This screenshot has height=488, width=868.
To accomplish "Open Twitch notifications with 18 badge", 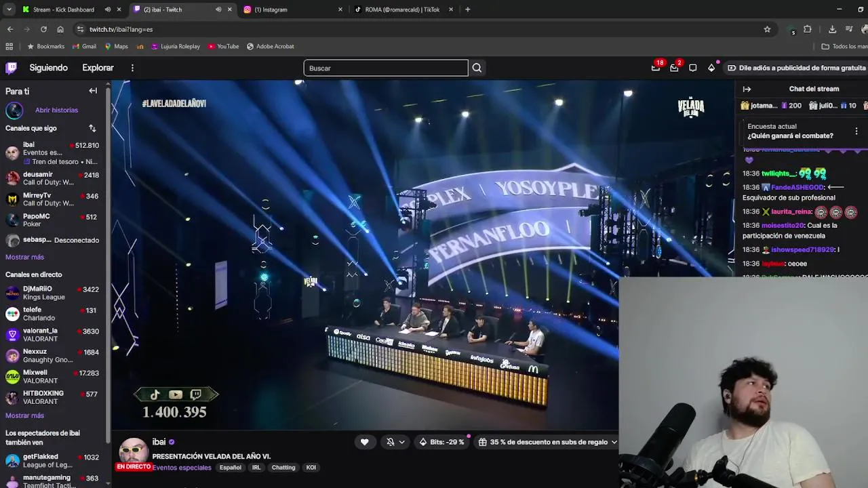I will tap(656, 68).
